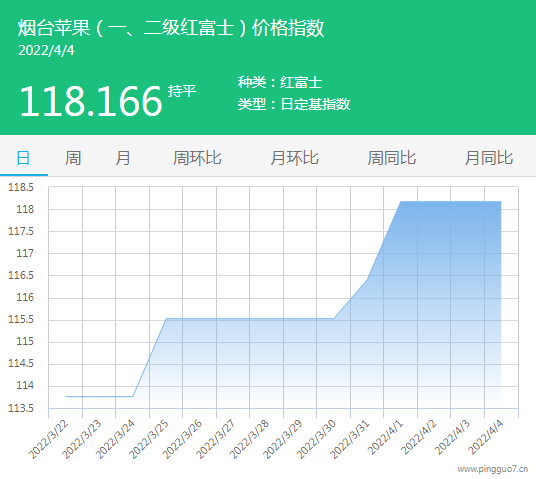This screenshot has height=479, width=536.
Task: Click the 2022/3/31 x-axis date label
Action: (350, 439)
